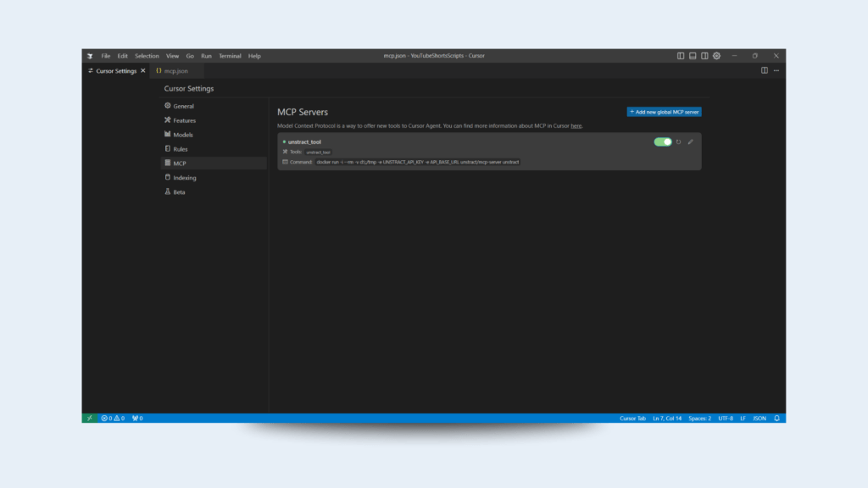Click Add new global MCP server
Image resolution: width=868 pixels, height=488 pixels.
[x=664, y=112]
